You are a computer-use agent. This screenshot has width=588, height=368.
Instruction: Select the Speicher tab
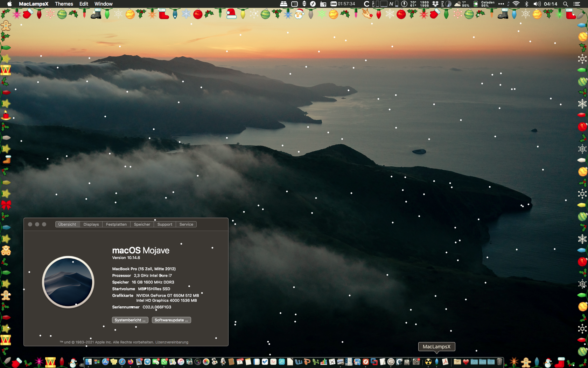coord(142,224)
